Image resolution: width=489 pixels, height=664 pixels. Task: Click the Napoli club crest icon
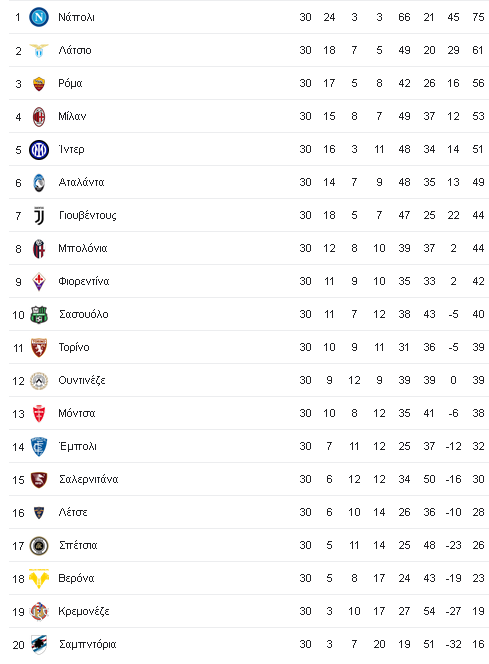pos(39,17)
